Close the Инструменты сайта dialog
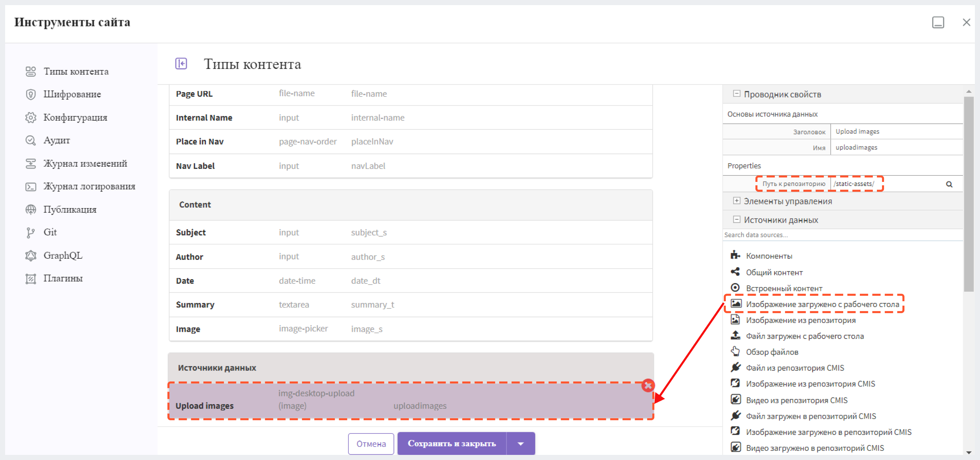This screenshot has width=980, height=460. point(966,22)
